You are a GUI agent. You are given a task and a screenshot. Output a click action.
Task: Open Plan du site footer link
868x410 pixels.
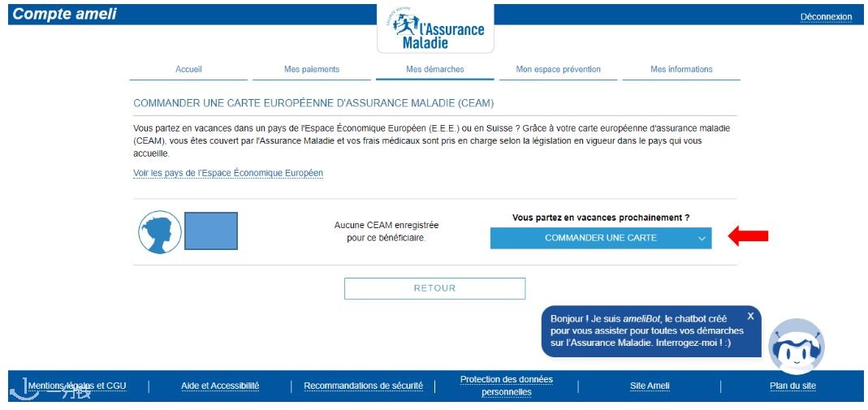pos(792,386)
